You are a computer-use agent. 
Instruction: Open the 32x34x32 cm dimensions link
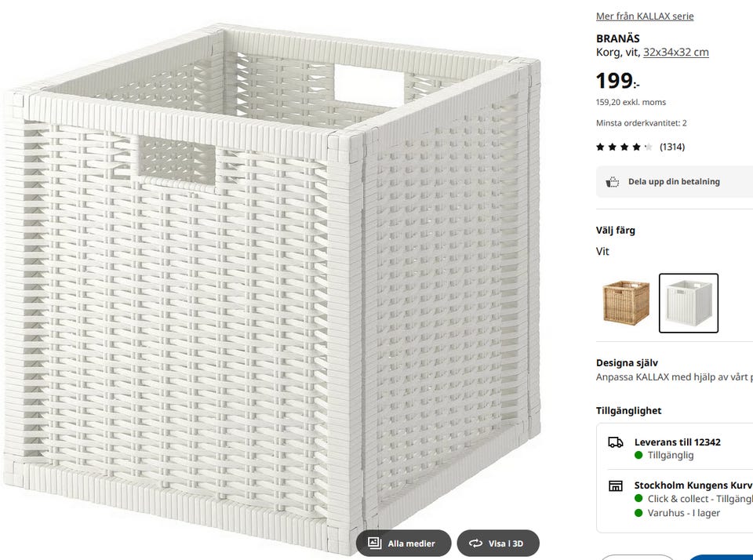point(675,53)
